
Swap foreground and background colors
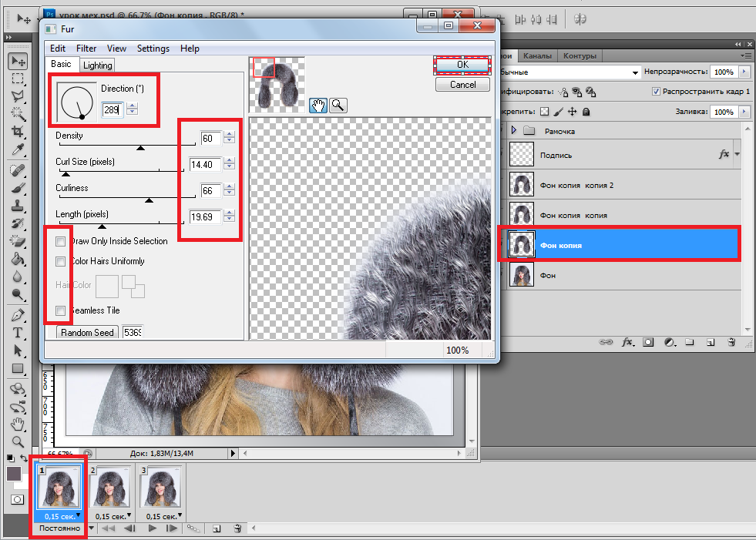click(24, 458)
